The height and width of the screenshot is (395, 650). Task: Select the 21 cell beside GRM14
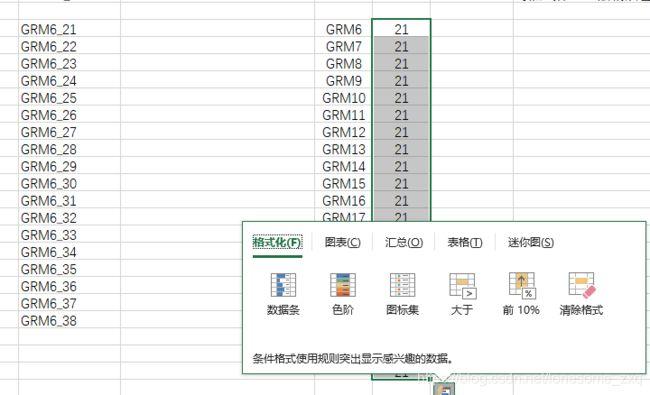401,166
